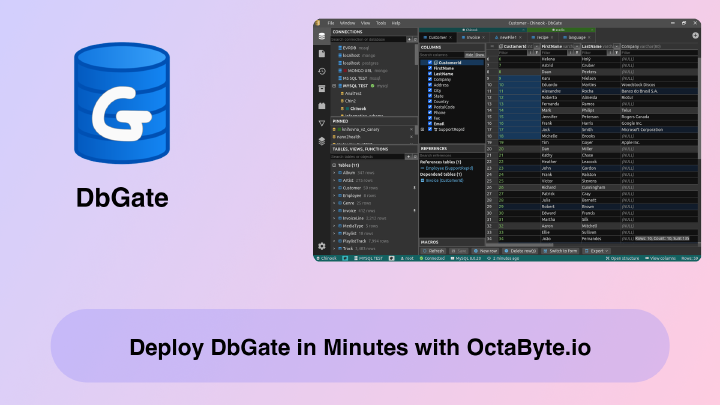Click the refresh icon beside the tables search
Screen dimensions: 720x405
(414, 157)
